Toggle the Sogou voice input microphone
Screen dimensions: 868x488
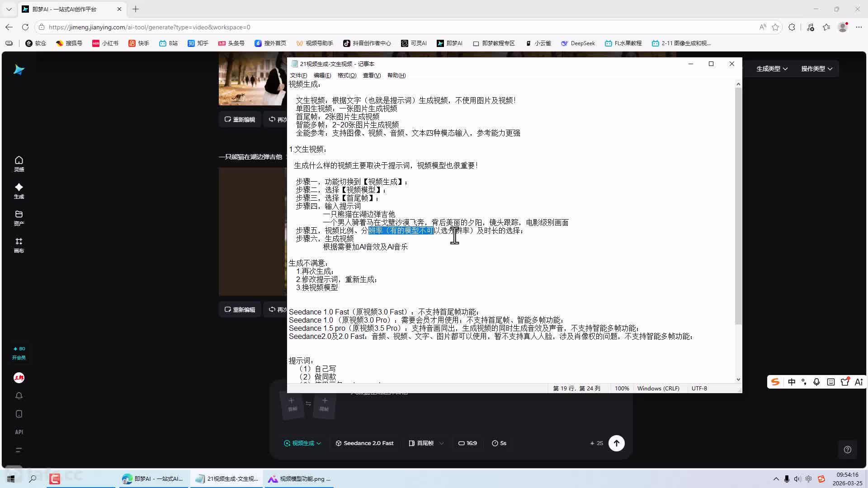[816, 382]
